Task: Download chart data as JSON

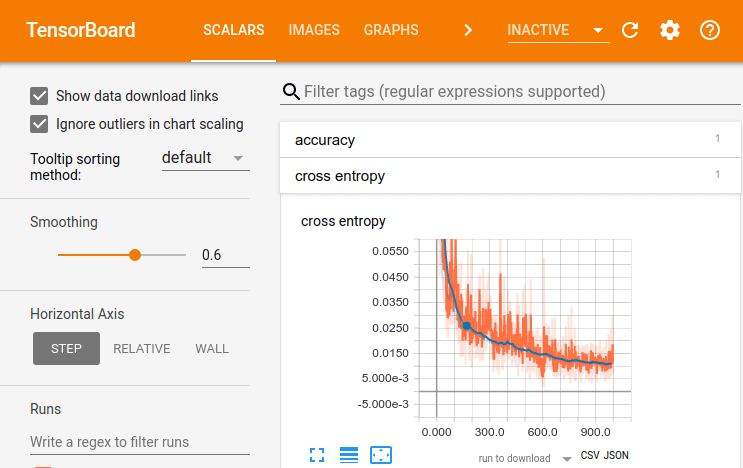Action: pos(616,455)
